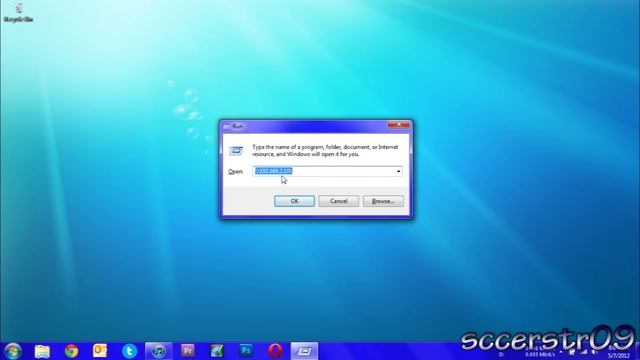Open the green pen app between Premiere and Photoshop

217,351
